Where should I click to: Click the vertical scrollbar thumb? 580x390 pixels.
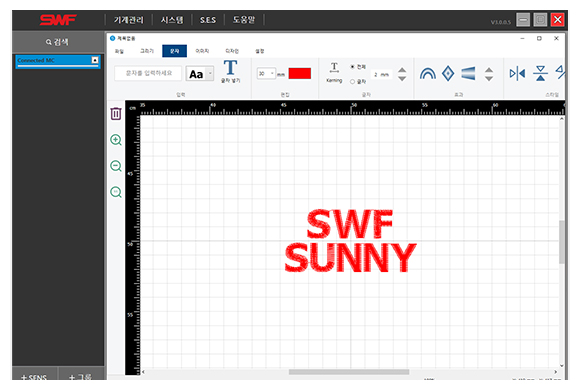pos(562,242)
